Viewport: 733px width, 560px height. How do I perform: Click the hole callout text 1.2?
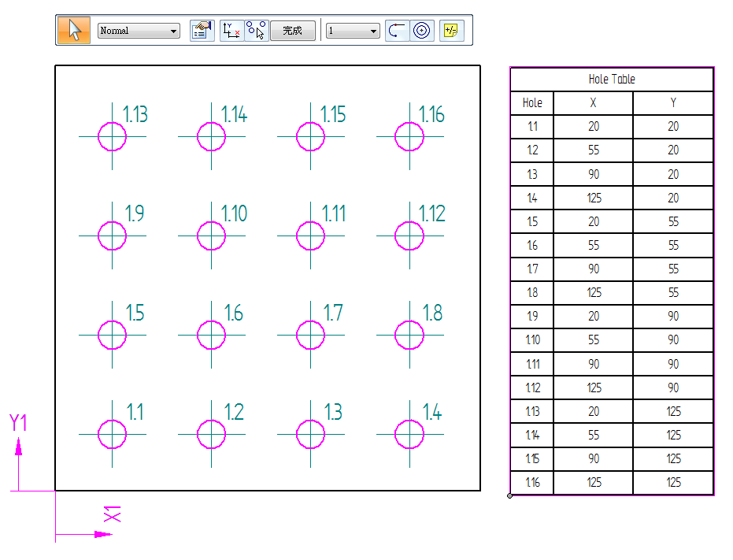point(234,412)
